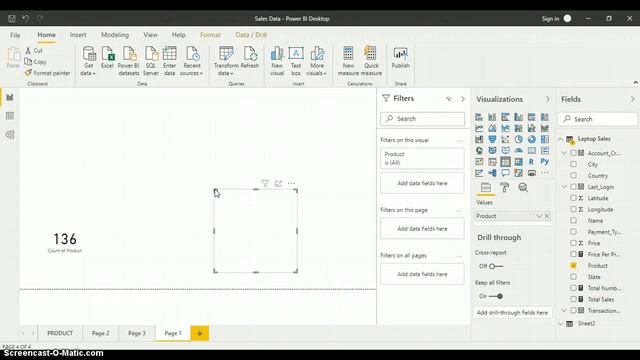Open the More visuals dropdown
This screenshot has height=360, width=640.
[316, 61]
